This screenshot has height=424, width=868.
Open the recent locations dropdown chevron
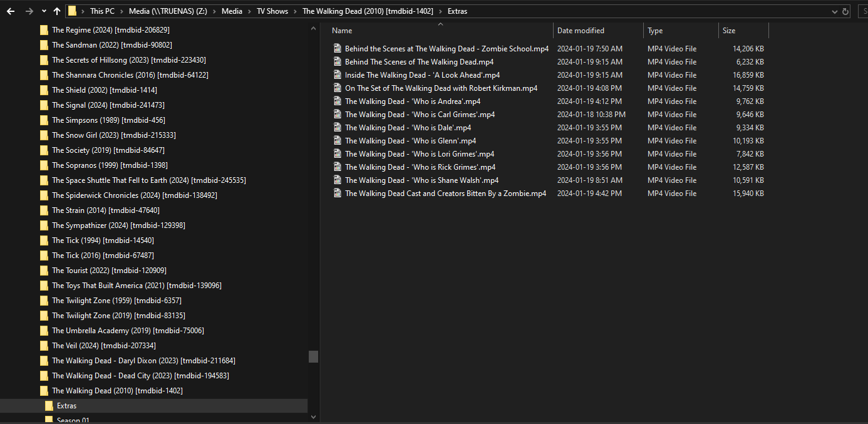tap(44, 11)
